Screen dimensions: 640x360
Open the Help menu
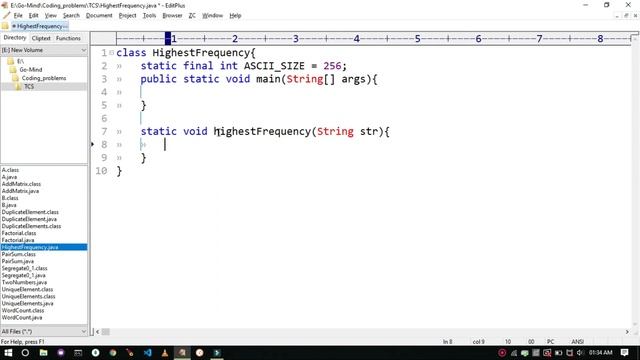point(235,16)
